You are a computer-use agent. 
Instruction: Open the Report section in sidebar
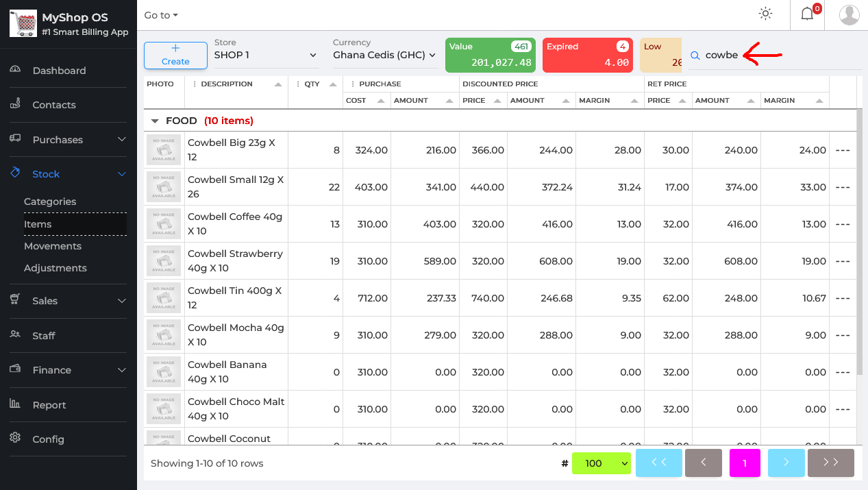tap(49, 405)
